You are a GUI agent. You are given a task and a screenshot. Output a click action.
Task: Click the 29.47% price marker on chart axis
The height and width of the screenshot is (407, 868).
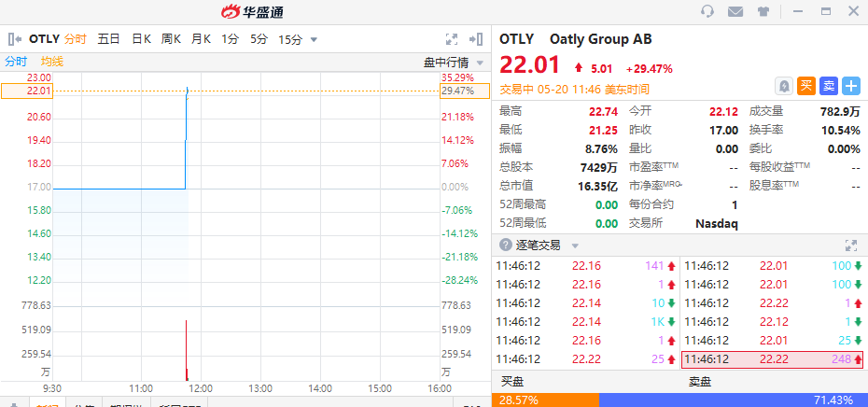tap(465, 91)
